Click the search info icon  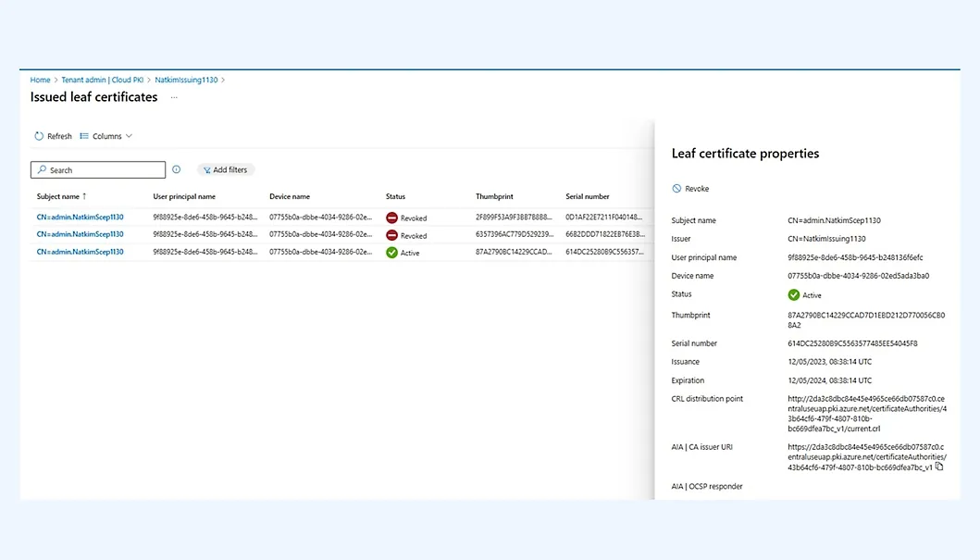(177, 169)
